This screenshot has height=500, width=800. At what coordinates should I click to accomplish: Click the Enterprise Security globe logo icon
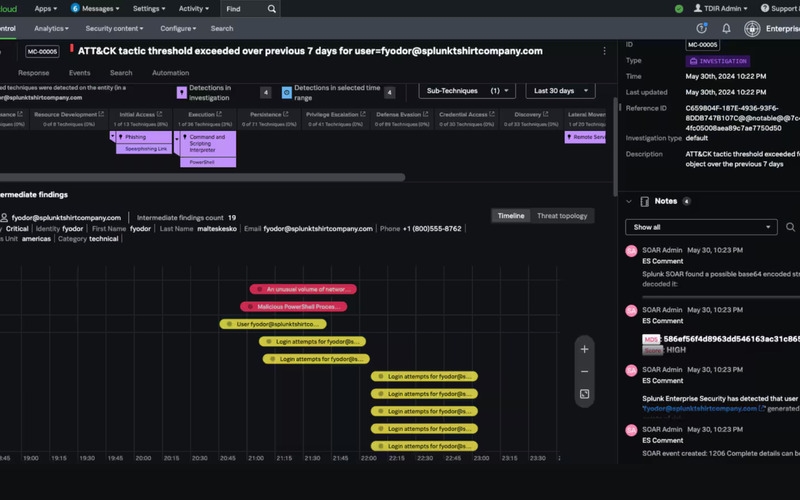click(x=752, y=29)
